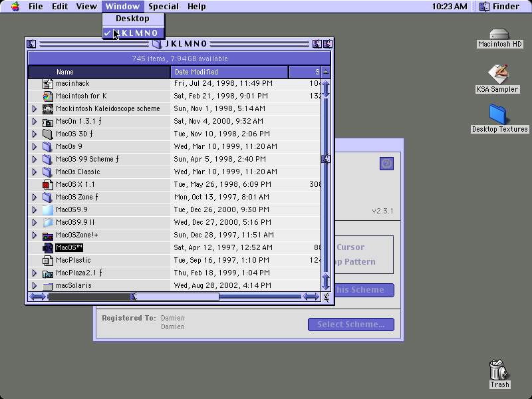Open the File menu

[x=36, y=7]
